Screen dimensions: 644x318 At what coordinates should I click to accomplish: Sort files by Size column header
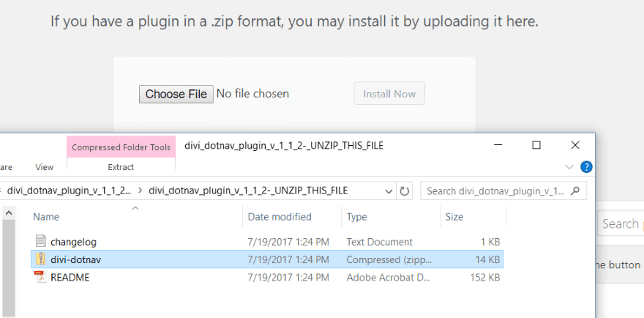[454, 217]
